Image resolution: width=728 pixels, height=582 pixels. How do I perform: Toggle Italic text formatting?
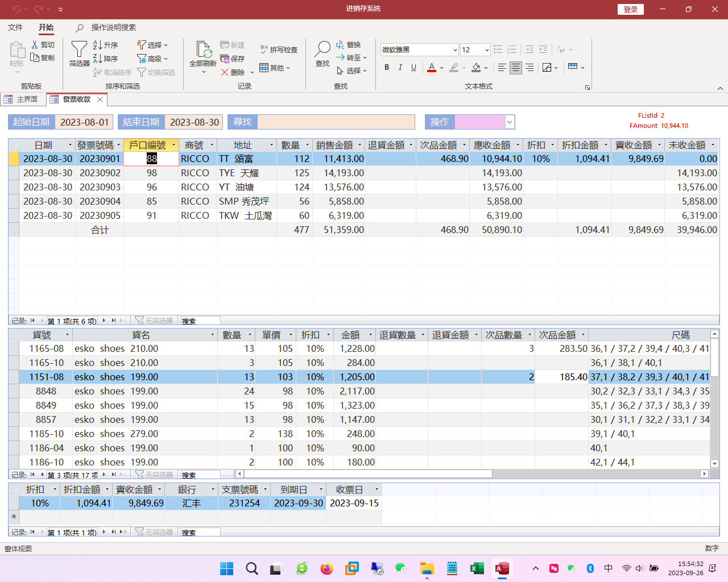(400, 68)
